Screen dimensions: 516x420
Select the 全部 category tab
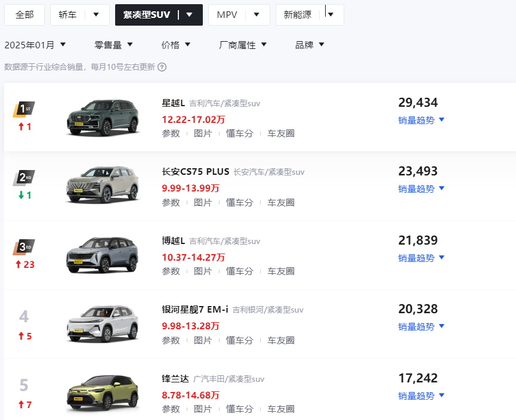point(24,15)
